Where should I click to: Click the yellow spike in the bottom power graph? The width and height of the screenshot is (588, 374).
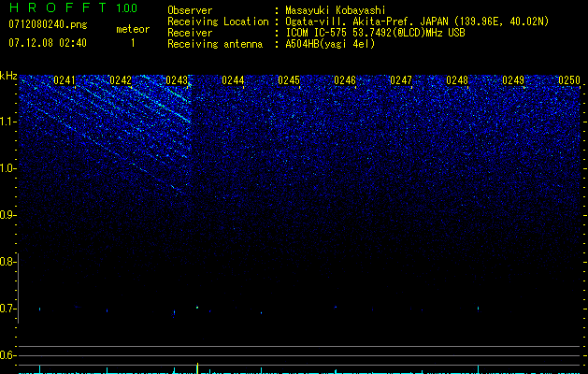[197, 367]
